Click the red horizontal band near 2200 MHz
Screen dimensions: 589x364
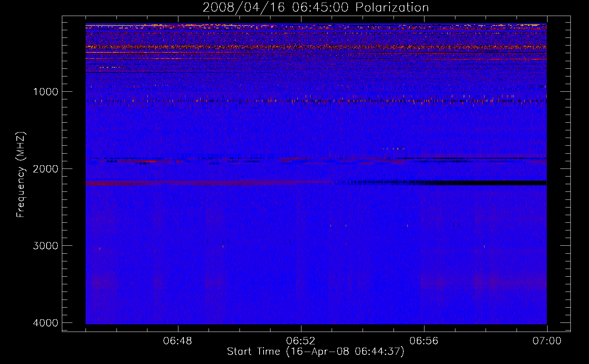pos(207,183)
